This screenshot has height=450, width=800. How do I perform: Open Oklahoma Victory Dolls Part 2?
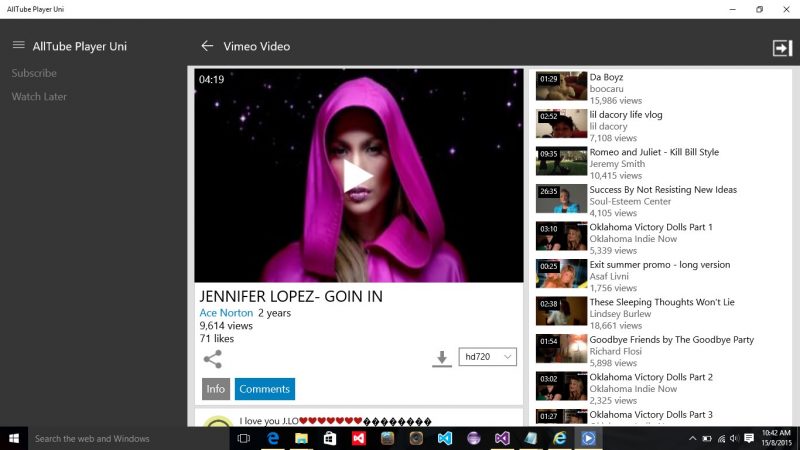coord(651,377)
